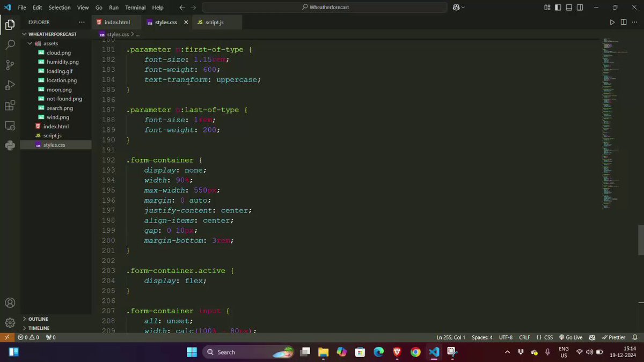Run the file with the play icon
The width and height of the screenshot is (644, 362).
[x=612, y=23]
